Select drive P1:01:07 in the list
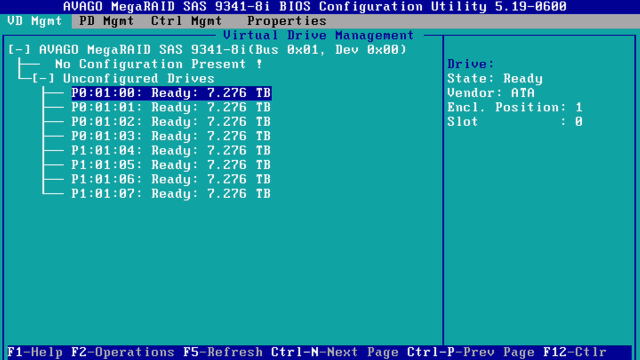Screen dimensions: 640x360 171,193
